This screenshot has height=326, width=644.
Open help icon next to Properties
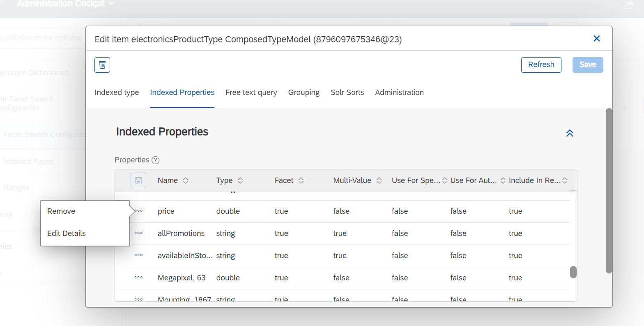(155, 160)
